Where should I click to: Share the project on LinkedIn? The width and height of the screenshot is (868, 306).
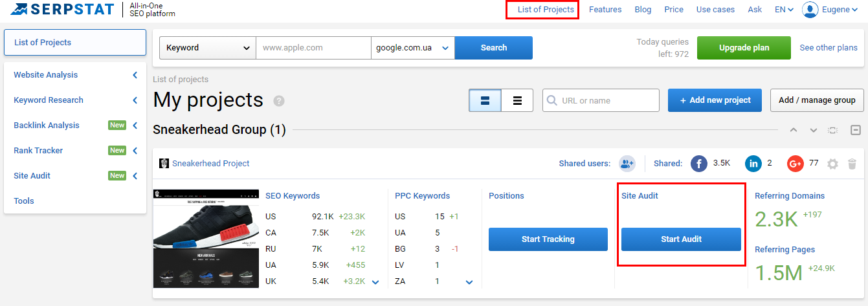click(x=753, y=164)
